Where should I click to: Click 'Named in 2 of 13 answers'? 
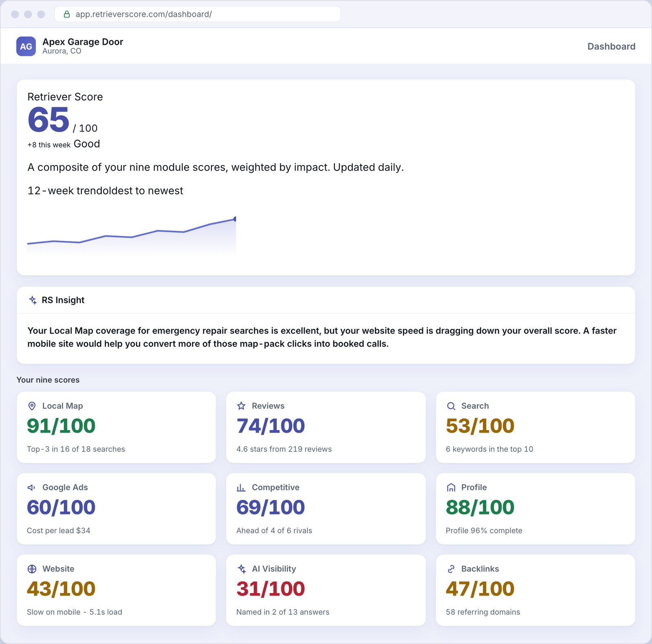(x=283, y=612)
